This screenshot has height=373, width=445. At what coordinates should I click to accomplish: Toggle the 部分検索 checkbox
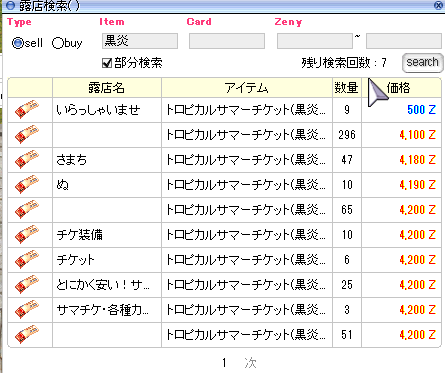click(x=107, y=63)
